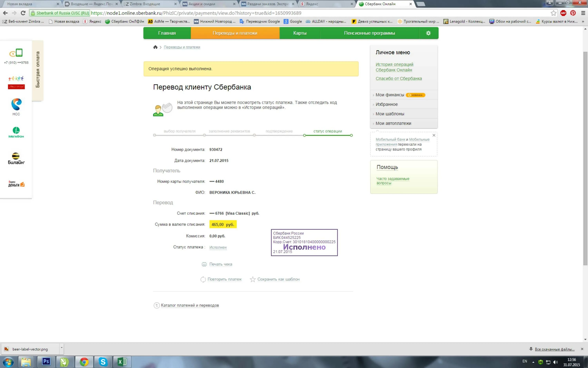
Task: Click the browser address bar URL
Action: pyautogui.click(x=196, y=13)
